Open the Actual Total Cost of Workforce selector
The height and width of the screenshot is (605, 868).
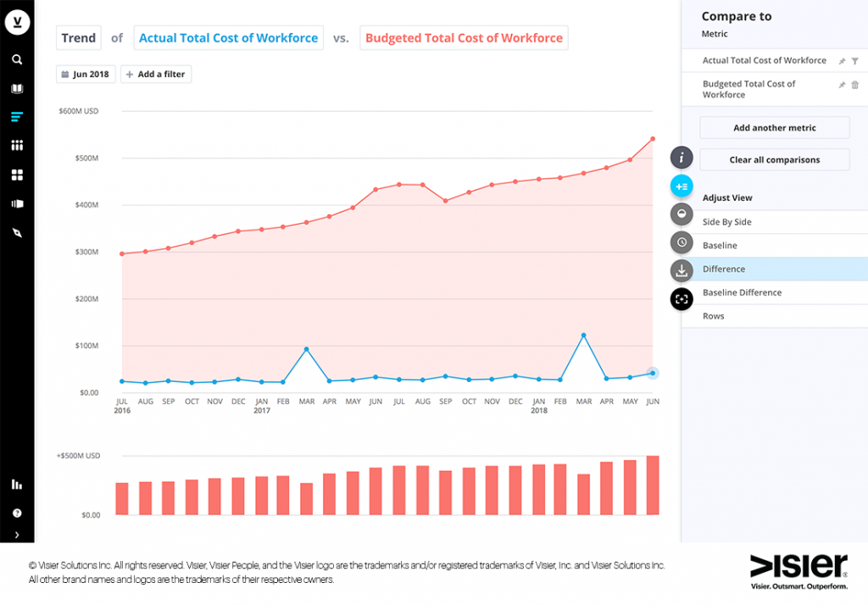click(228, 37)
